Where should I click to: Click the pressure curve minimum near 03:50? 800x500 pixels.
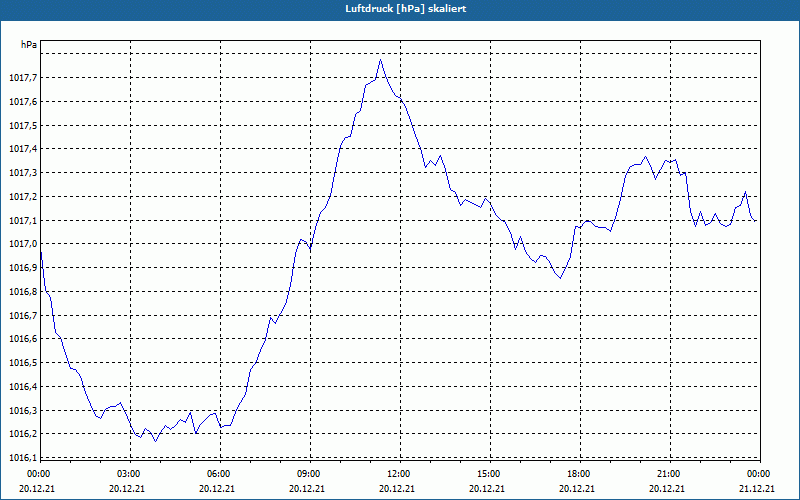coord(156,441)
